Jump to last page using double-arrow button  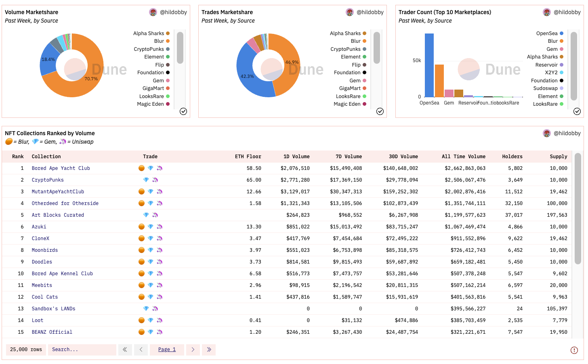(x=209, y=349)
